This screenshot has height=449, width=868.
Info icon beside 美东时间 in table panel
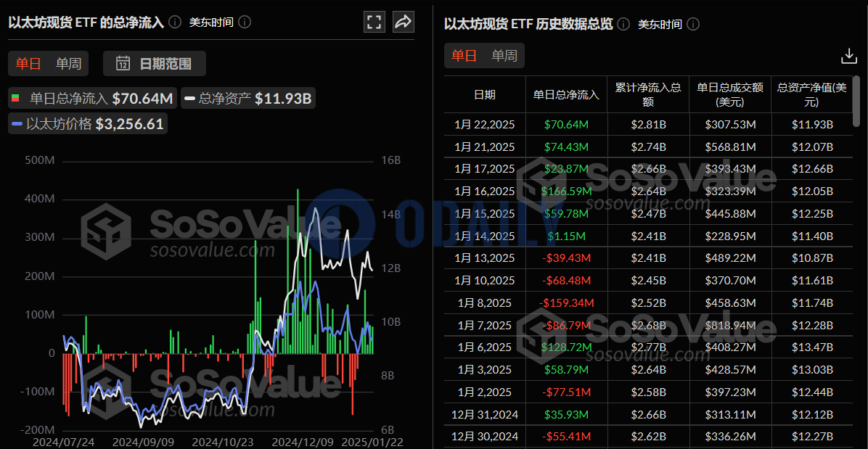point(693,24)
